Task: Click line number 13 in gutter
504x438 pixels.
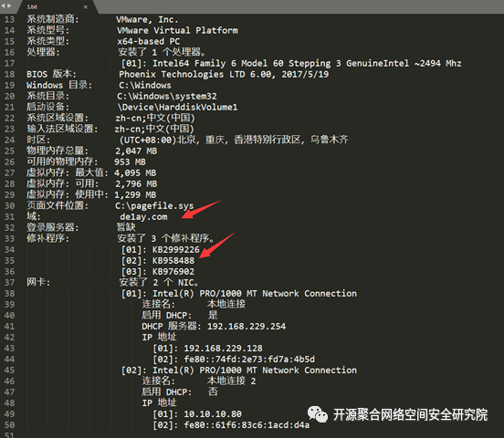Action: 10,19
